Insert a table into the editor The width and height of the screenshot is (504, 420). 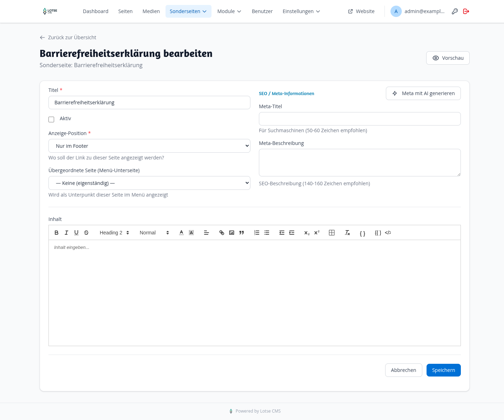[x=332, y=233]
